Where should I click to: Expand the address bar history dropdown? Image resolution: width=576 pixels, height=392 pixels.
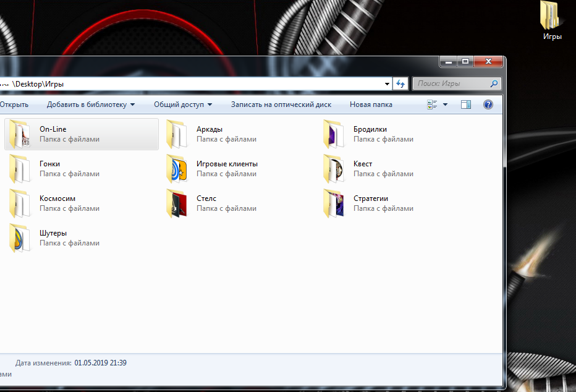pyautogui.click(x=387, y=84)
